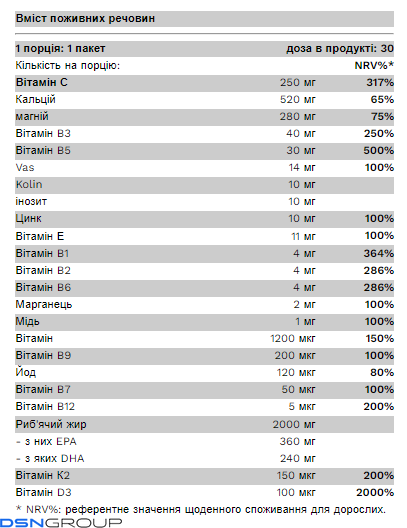Image resolution: width=407 pixels, height=528 pixels.
Task: Click the Вітамін C row label
Action: click(x=42, y=82)
